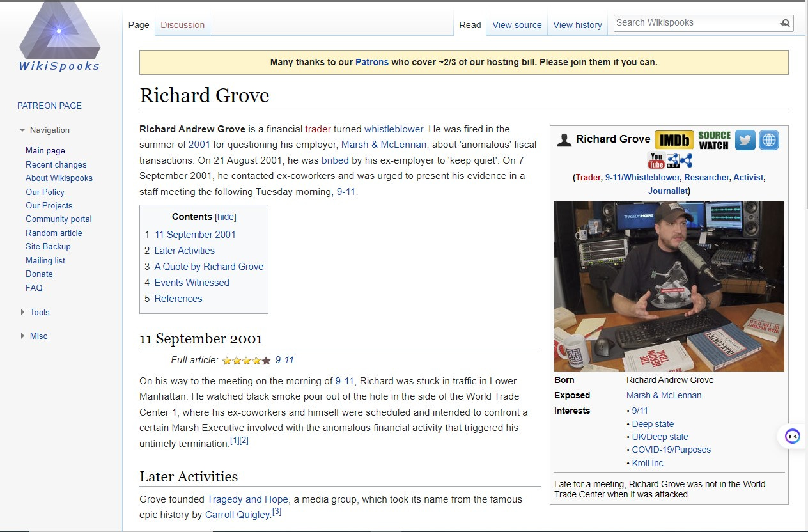The height and width of the screenshot is (532, 808).
Task: Open Our Policy link
Action: 45,192
